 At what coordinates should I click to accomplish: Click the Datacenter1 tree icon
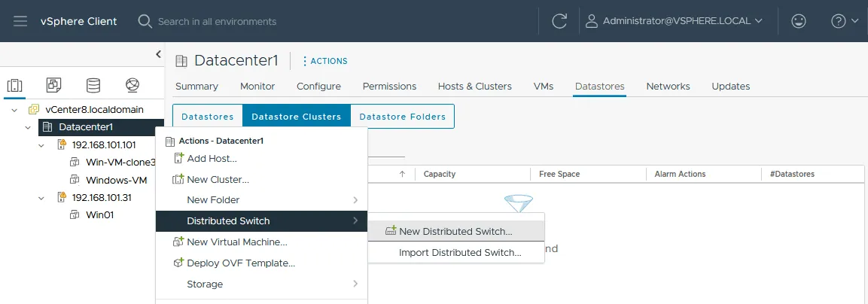(x=47, y=127)
